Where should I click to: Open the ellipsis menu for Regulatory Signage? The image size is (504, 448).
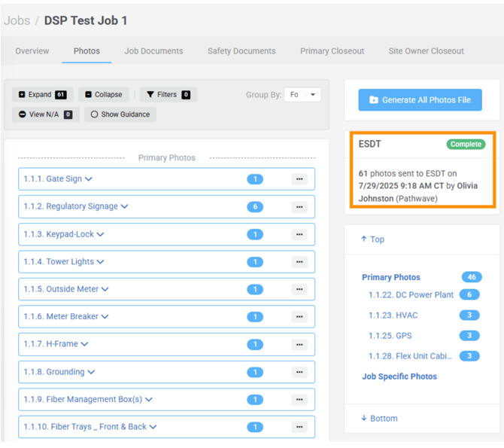[x=299, y=207]
